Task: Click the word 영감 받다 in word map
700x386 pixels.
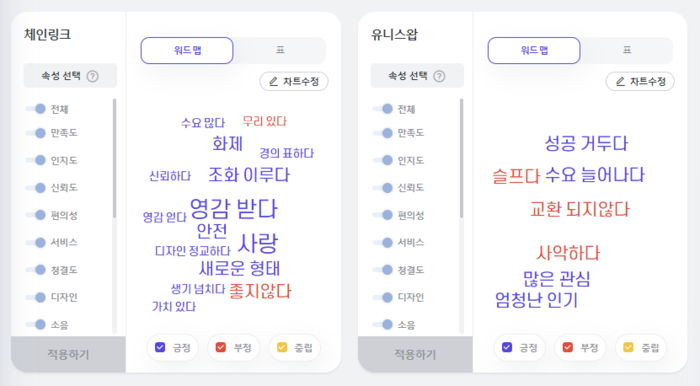Action: point(233,208)
